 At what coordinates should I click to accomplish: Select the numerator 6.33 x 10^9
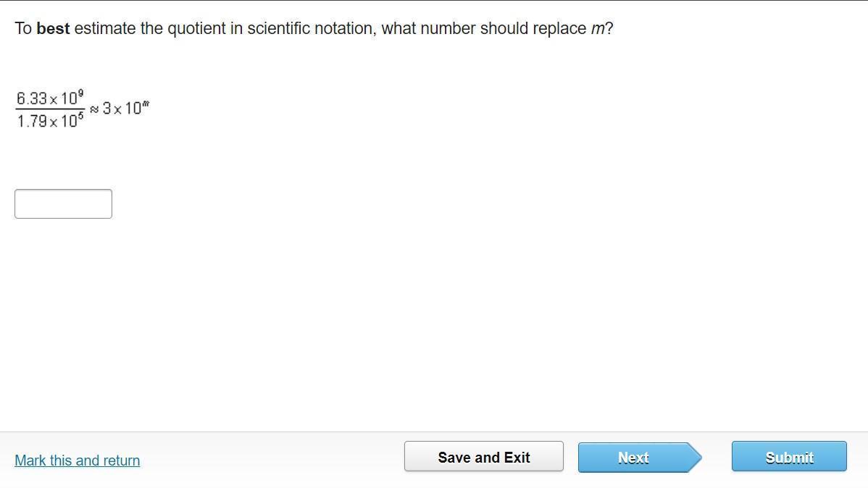[x=50, y=98]
